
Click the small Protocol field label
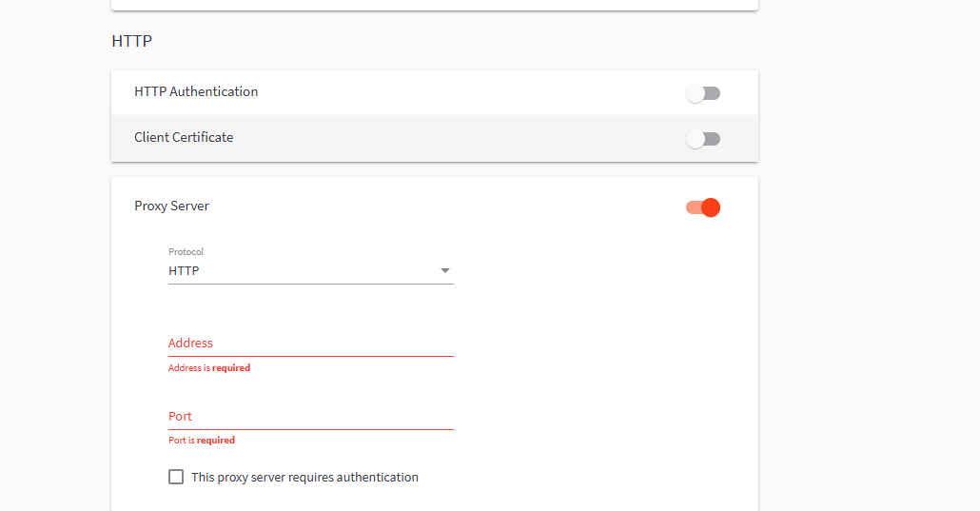pos(186,252)
